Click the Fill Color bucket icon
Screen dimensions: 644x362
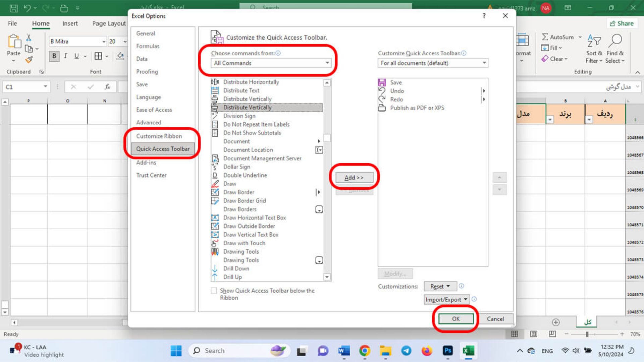pos(120,56)
